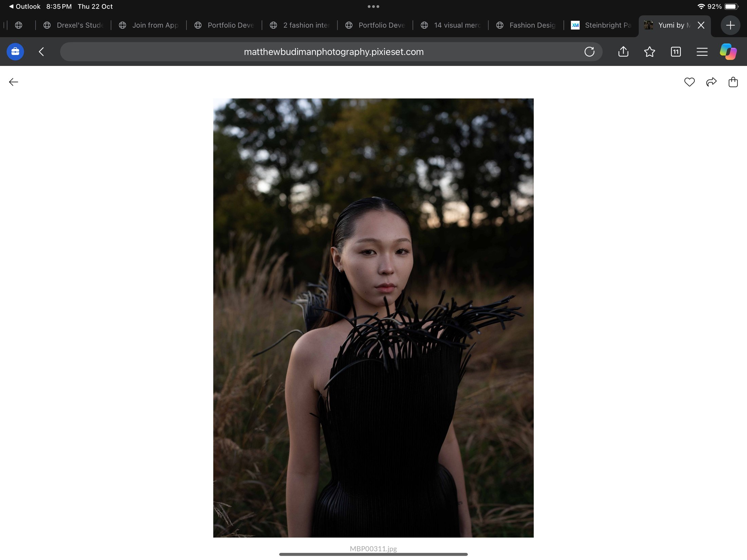Click the address bar URL field
This screenshot has width=747, height=560.
pos(331,52)
